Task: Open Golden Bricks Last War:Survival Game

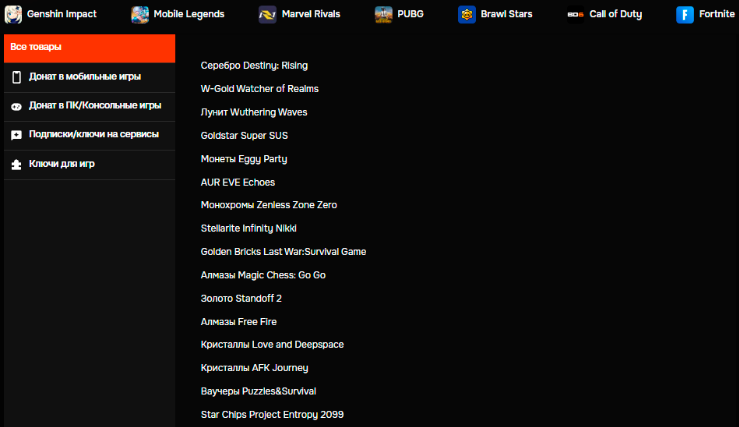Action: [283, 252]
